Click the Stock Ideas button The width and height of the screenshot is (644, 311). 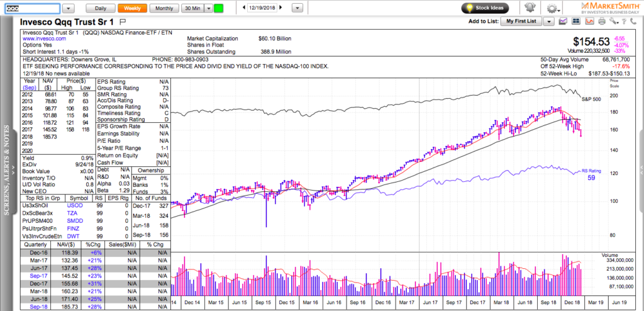coord(484,8)
